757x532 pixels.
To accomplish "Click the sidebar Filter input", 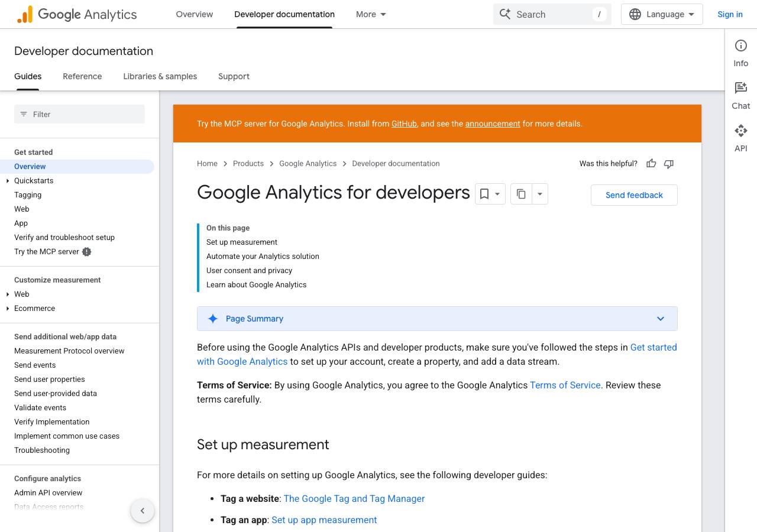I will click(x=79, y=114).
